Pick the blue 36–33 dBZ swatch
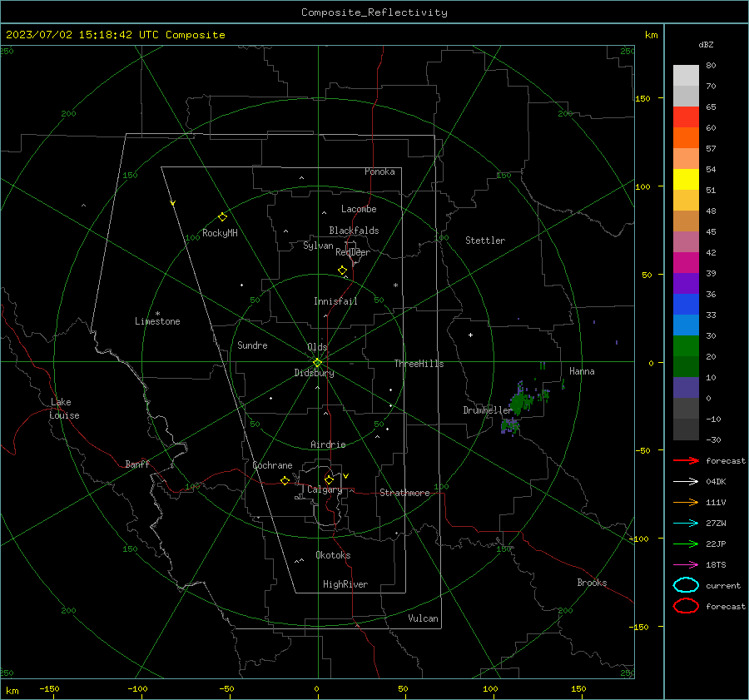 [x=686, y=304]
